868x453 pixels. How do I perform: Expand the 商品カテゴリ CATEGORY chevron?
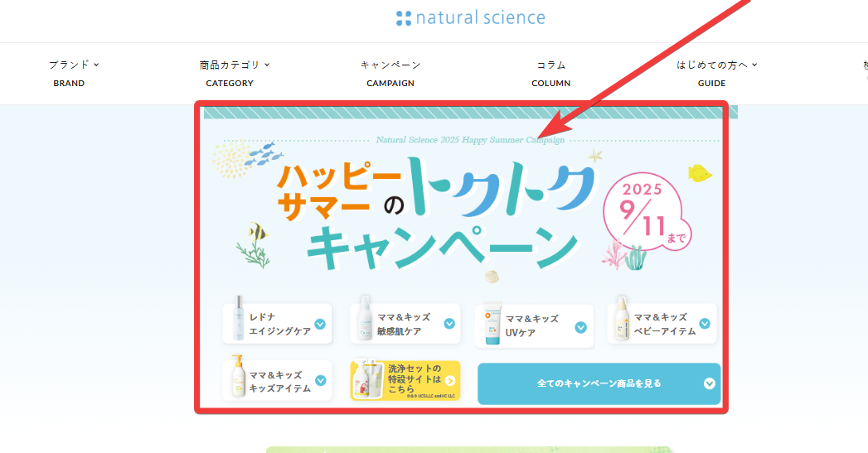267,65
